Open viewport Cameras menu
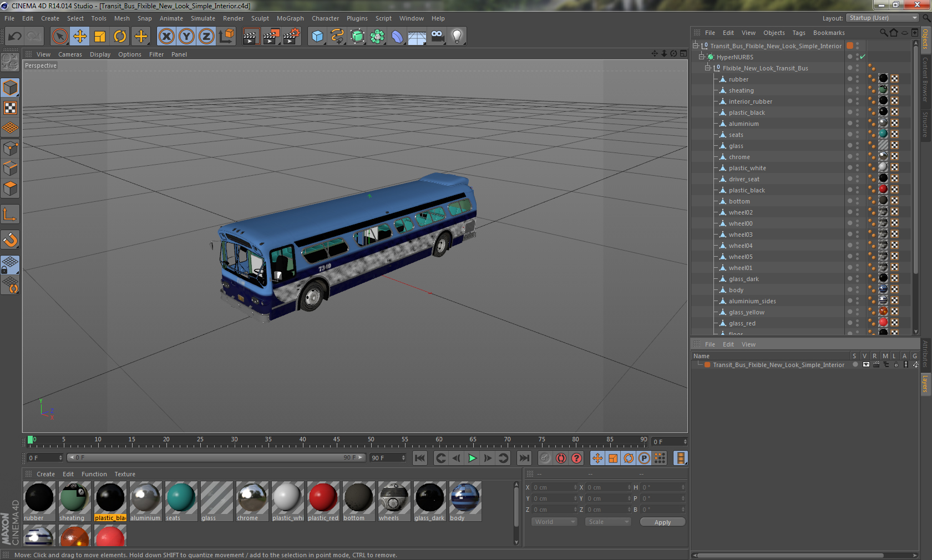The image size is (932, 560). pos(70,54)
